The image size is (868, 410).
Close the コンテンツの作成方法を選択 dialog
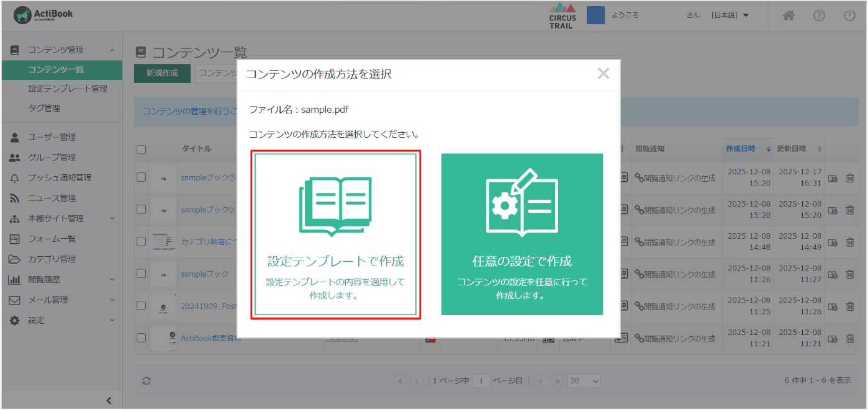tap(603, 74)
